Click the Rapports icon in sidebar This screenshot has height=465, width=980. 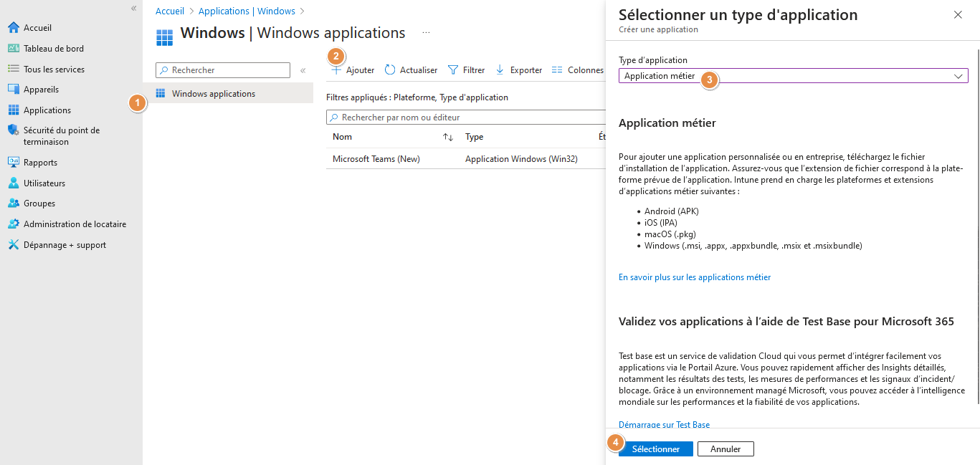click(x=13, y=163)
